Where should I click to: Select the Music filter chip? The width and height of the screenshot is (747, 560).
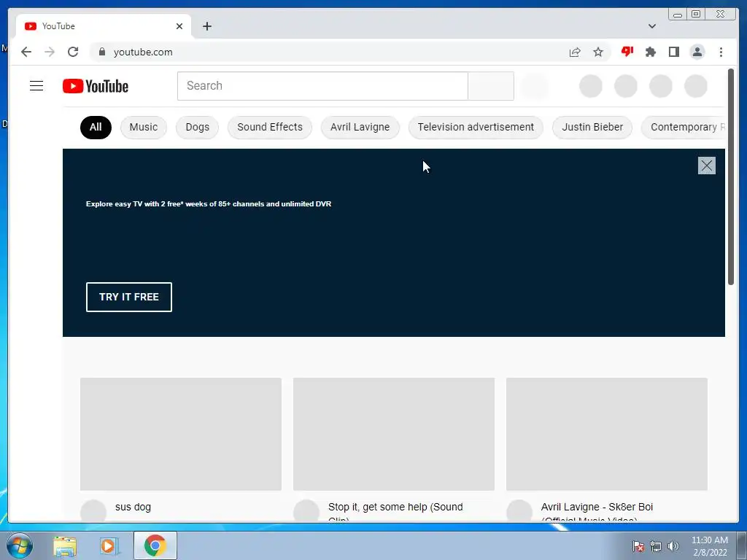[x=144, y=127]
